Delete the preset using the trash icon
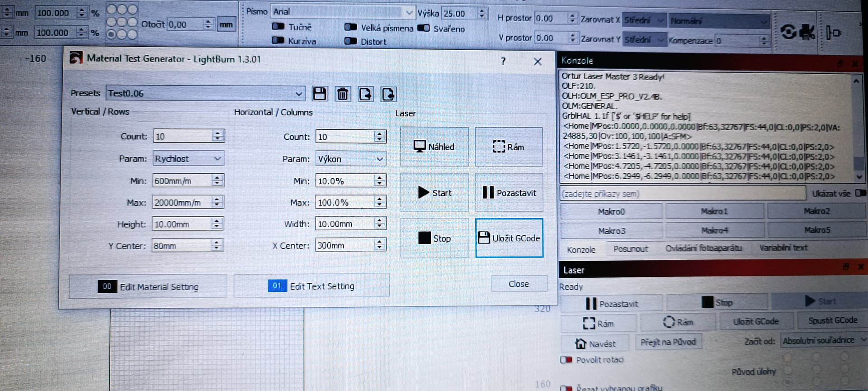Image resolution: width=868 pixels, height=391 pixels. coord(343,94)
